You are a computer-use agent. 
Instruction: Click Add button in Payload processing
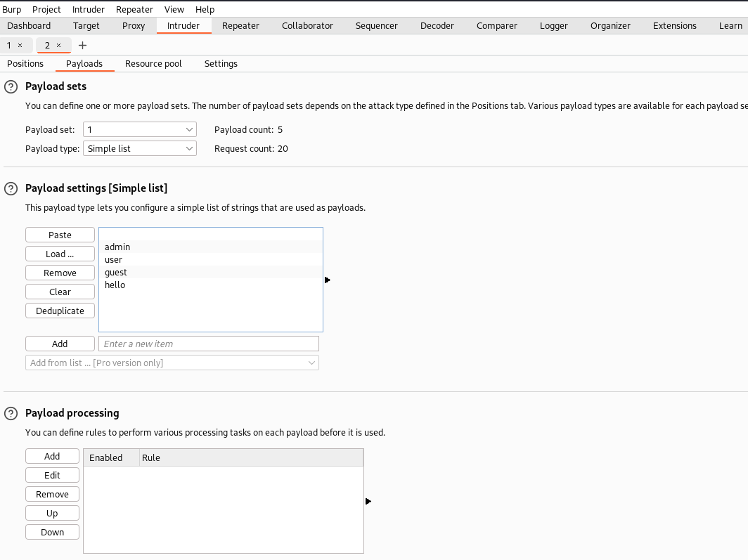click(x=53, y=456)
